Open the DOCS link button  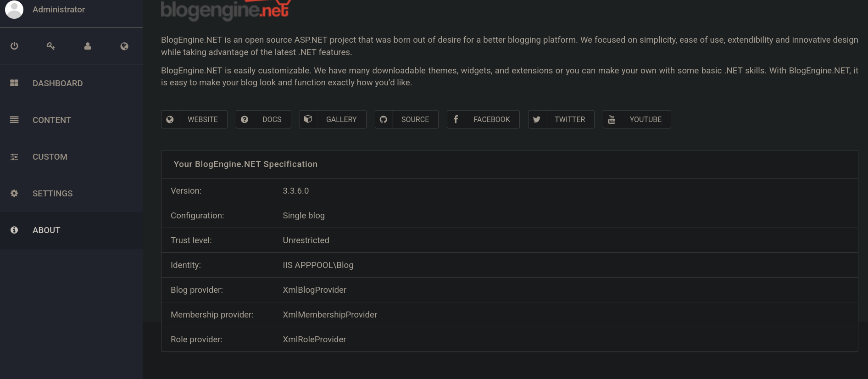[263, 119]
